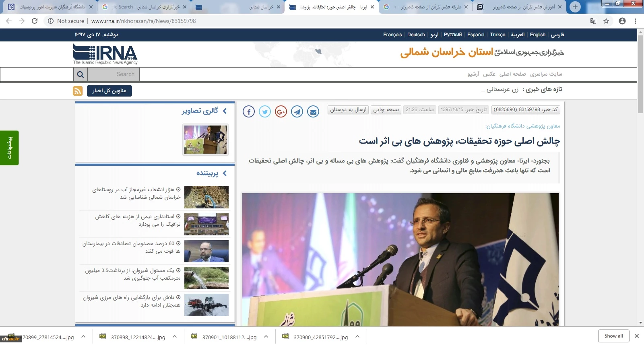The image size is (644, 346).
Task: Share the article on Facebook
Action: click(x=249, y=111)
